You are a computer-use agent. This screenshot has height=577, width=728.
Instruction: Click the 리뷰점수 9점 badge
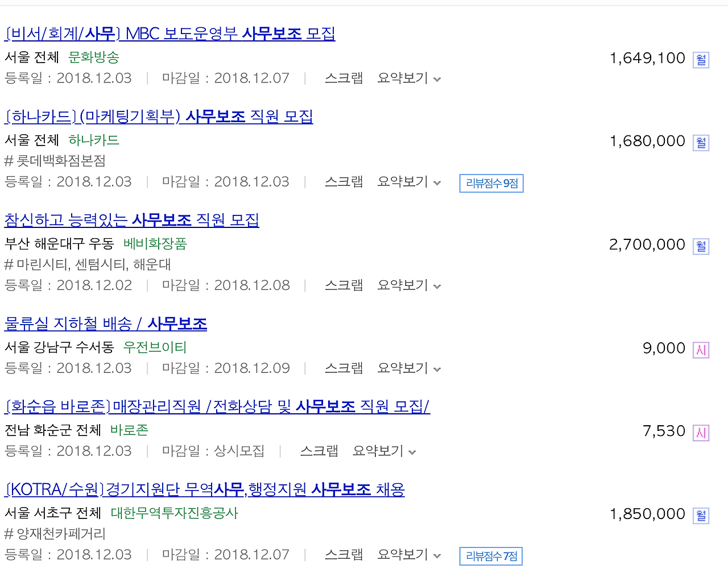(x=491, y=184)
